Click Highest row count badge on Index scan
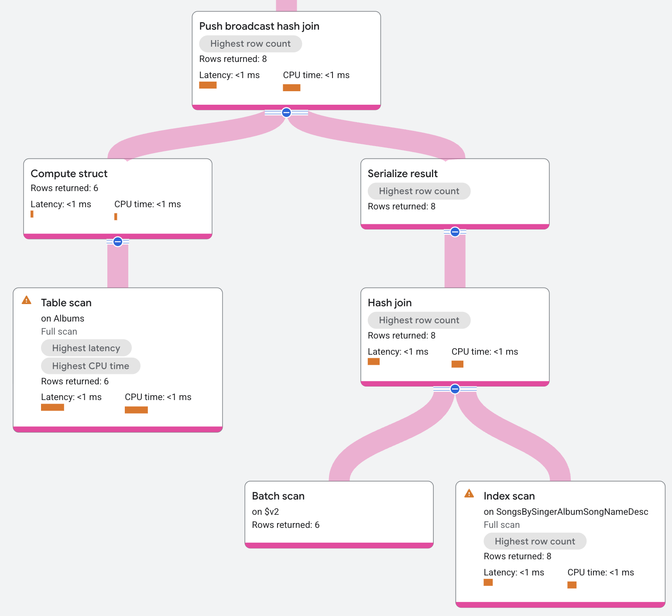Image resolution: width=672 pixels, height=616 pixels. [x=535, y=541]
